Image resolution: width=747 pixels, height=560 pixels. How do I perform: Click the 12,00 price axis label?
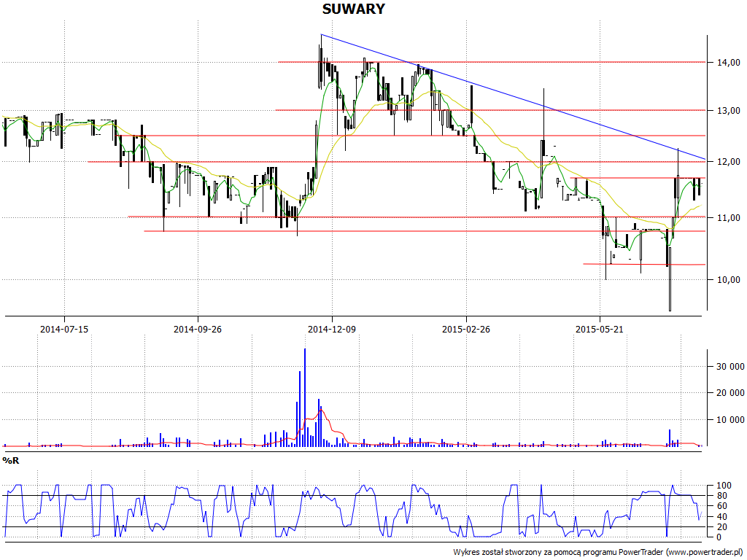click(x=729, y=162)
